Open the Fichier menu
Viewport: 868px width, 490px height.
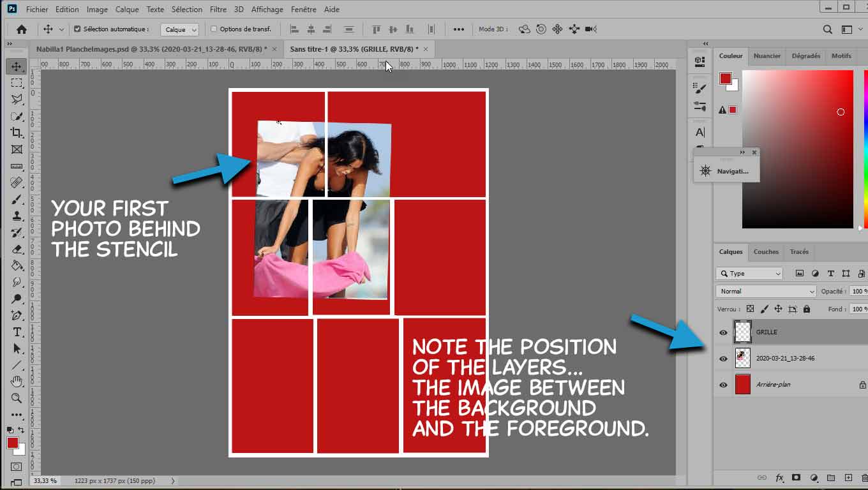click(x=37, y=10)
